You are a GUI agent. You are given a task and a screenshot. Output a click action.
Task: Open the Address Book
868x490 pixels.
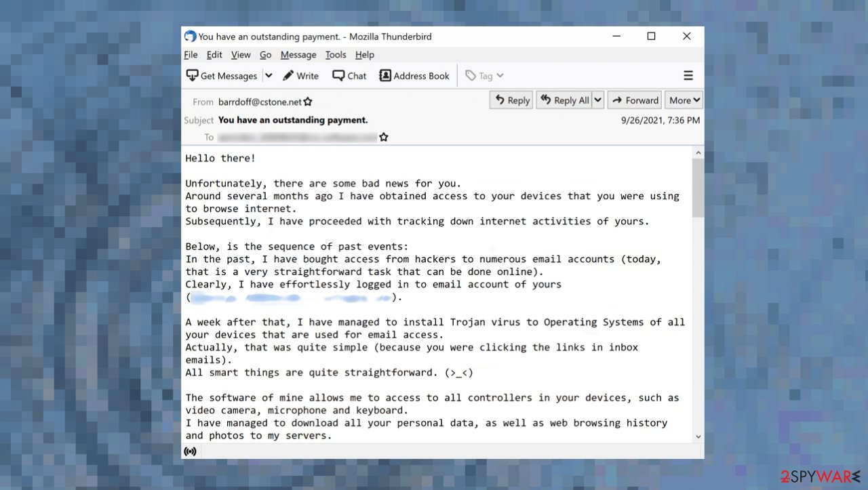tap(414, 76)
